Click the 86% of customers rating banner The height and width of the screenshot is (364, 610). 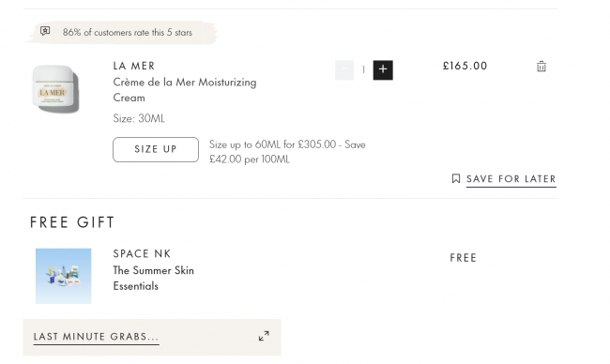(x=121, y=32)
